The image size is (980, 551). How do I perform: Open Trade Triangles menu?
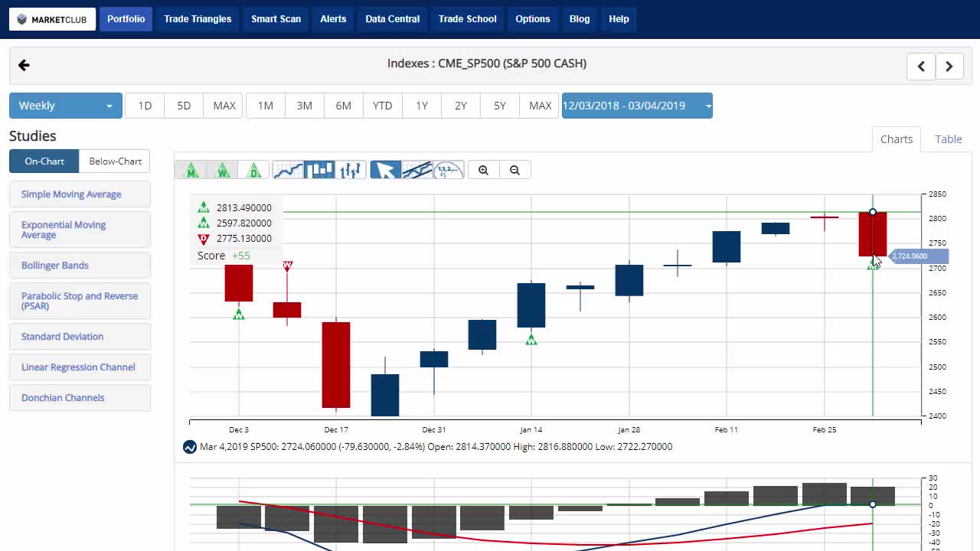tap(198, 19)
